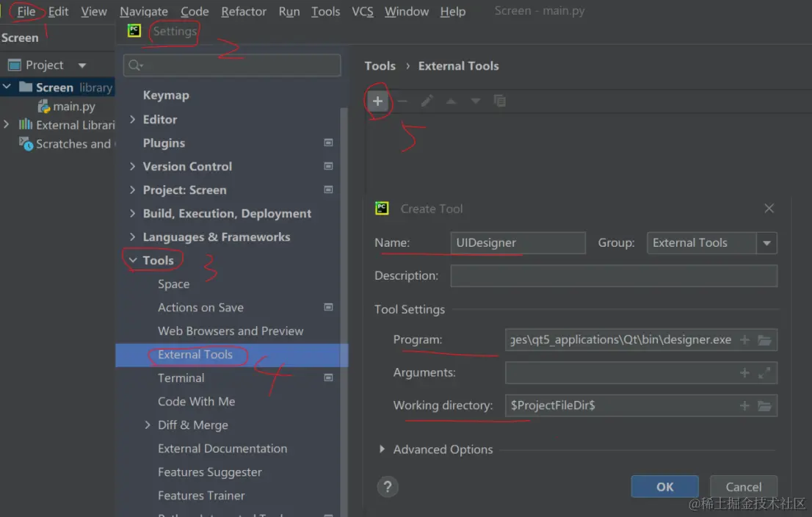Viewport: 812px width, 517px height.
Task: Click the Project: Screen settings marker icon
Action: pyautogui.click(x=328, y=189)
